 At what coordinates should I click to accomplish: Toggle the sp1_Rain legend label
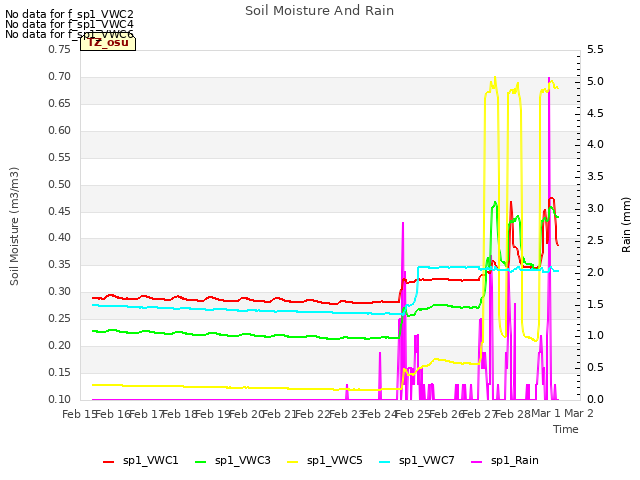pos(515,460)
